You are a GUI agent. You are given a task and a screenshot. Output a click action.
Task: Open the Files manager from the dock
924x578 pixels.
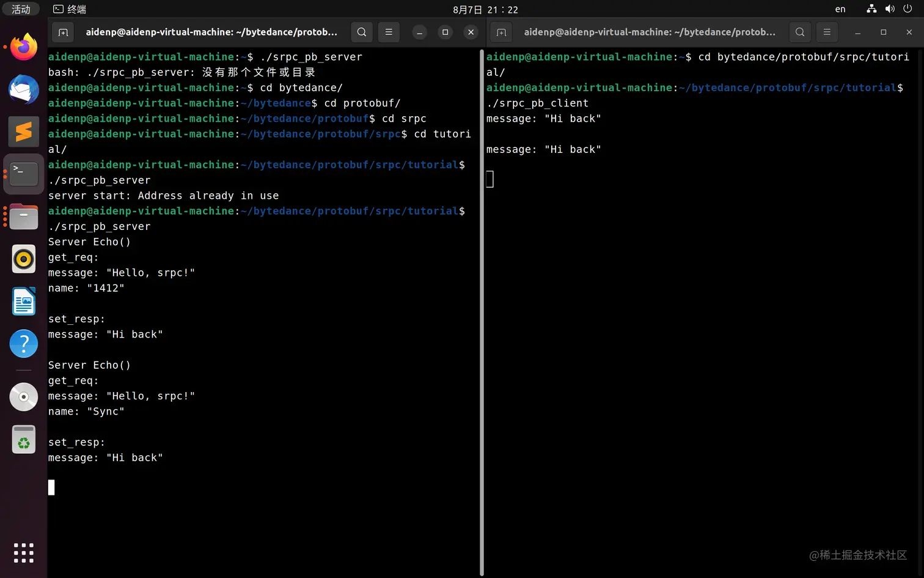24,217
